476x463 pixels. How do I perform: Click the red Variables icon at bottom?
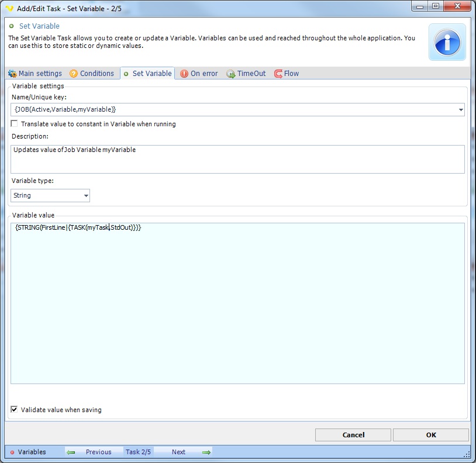12,452
